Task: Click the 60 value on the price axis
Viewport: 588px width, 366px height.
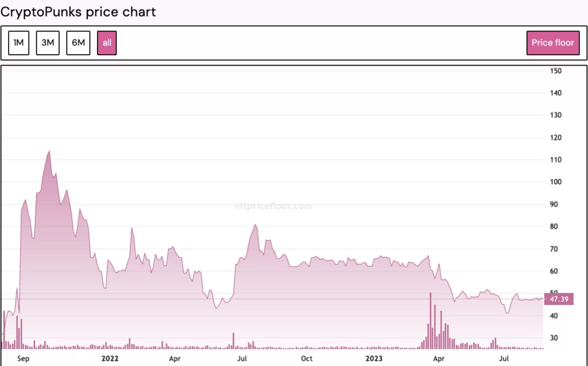Action: [x=554, y=271]
